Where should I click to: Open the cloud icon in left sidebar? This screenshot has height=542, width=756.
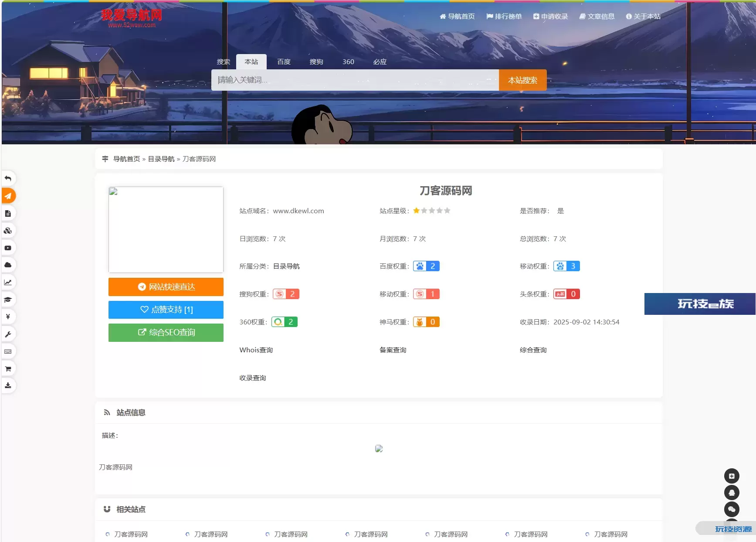(8, 265)
